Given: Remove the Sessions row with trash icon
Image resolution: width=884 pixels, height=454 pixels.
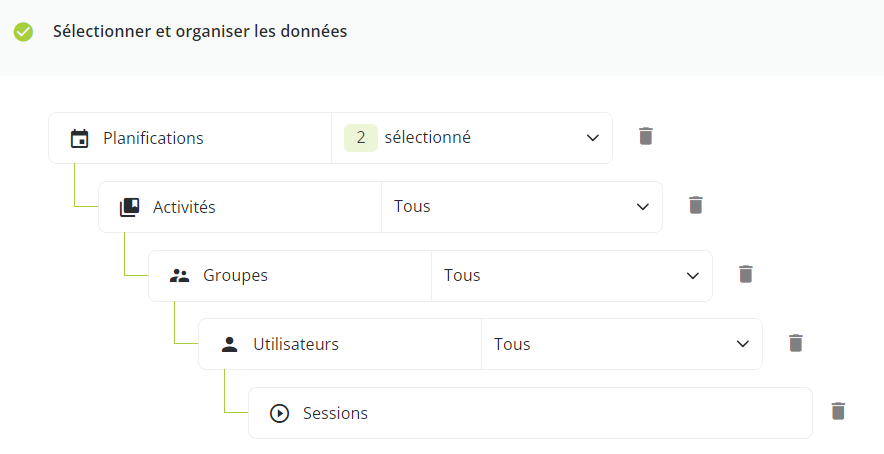Looking at the screenshot, I should (x=838, y=411).
